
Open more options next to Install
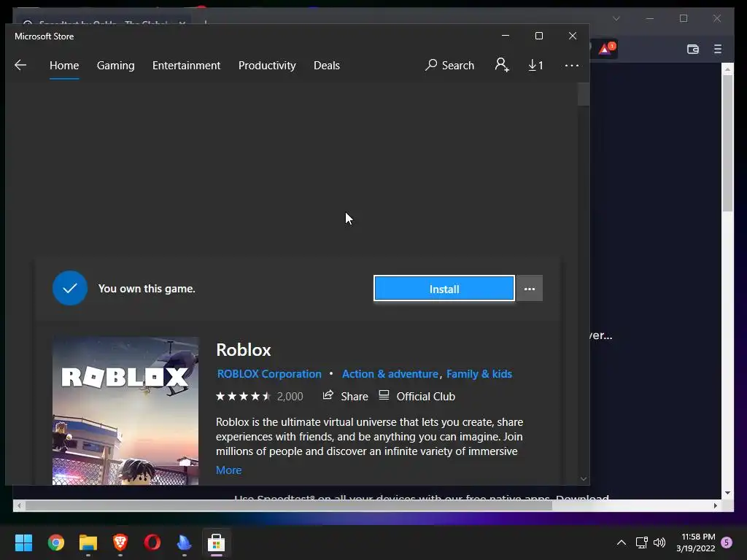click(530, 289)
